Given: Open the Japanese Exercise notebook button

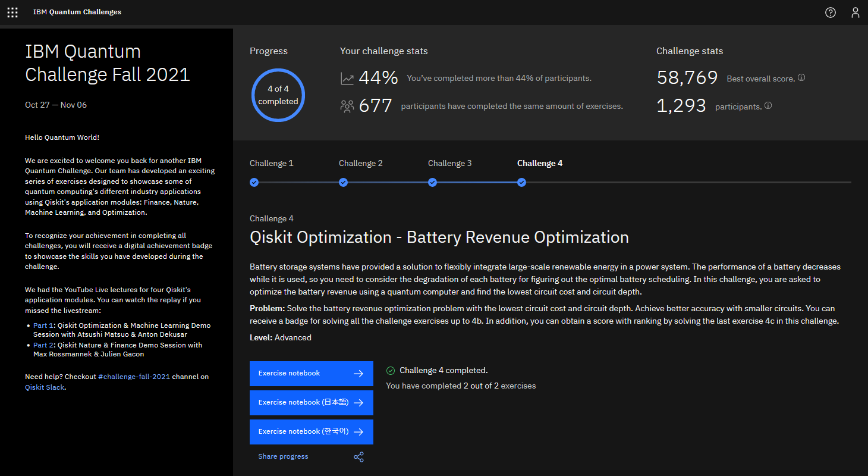Looking at the screenshot, I should [x=312, y=403].
